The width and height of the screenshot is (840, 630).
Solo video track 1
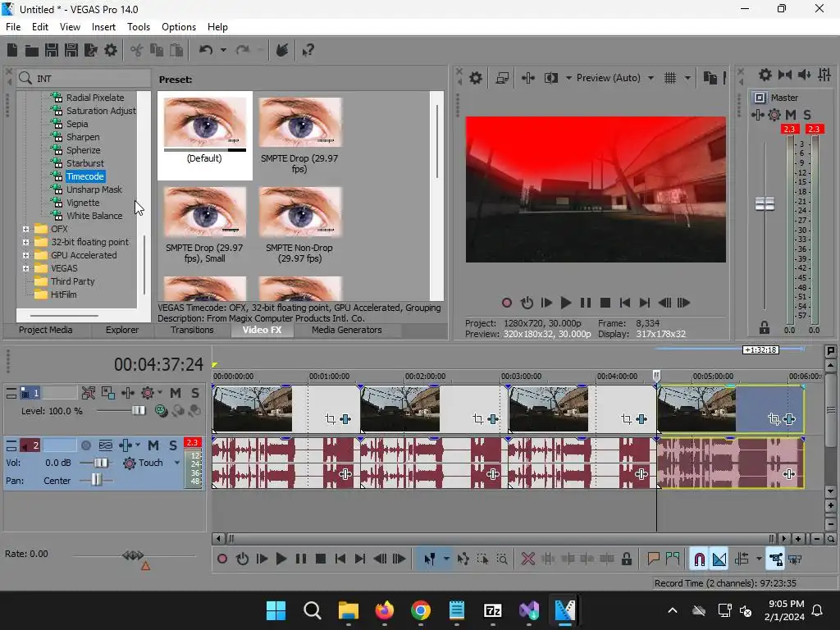(195, 393)
